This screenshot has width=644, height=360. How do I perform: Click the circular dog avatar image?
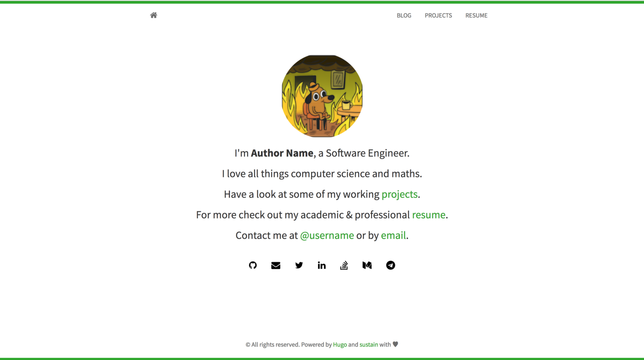click(x=322, y=96)
